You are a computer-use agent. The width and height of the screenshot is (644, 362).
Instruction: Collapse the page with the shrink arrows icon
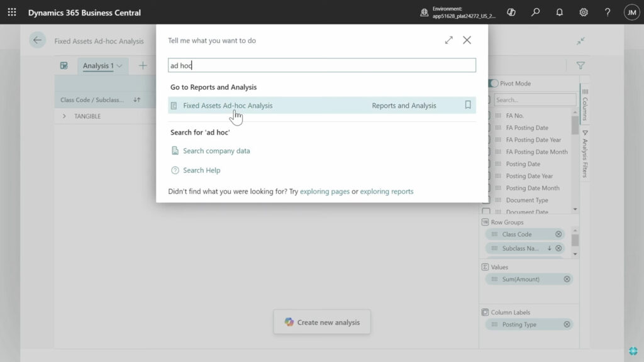(x=580, y=41)
